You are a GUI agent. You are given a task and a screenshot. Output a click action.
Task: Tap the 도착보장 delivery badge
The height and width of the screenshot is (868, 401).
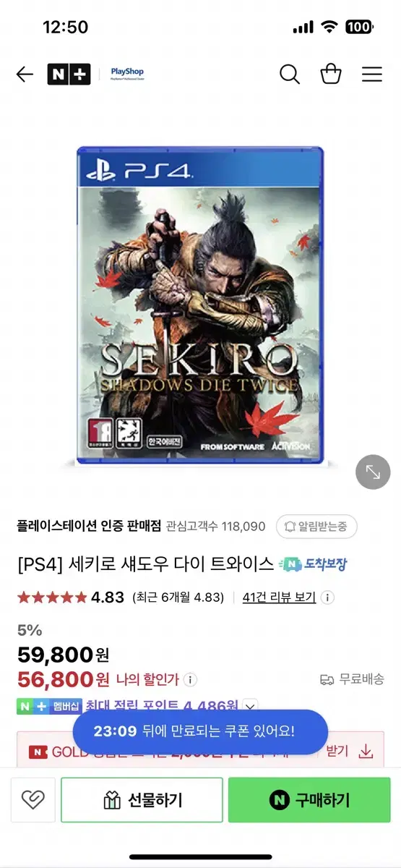click(314, 564)
